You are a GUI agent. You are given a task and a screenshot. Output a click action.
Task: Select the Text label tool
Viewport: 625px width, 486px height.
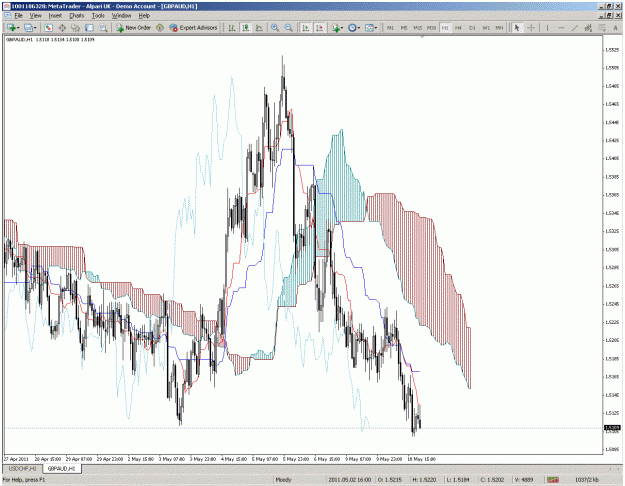point(615,28)
